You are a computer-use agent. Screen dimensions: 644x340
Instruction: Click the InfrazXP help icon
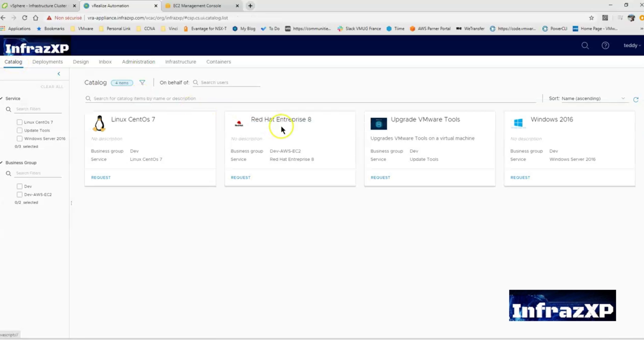(x=605, y=45)
